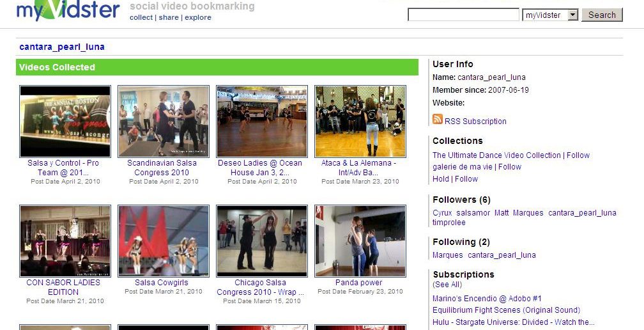This screenshot has height=330, width=644.
Task: Follow the galerie de ma vie collection
Action: coord(510,167)
